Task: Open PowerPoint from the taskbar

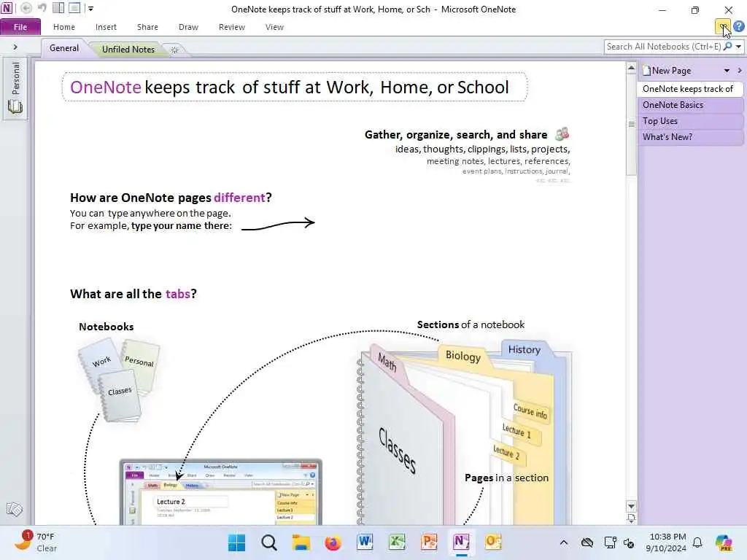Action: pyautogui.click(x=429, y=542)
